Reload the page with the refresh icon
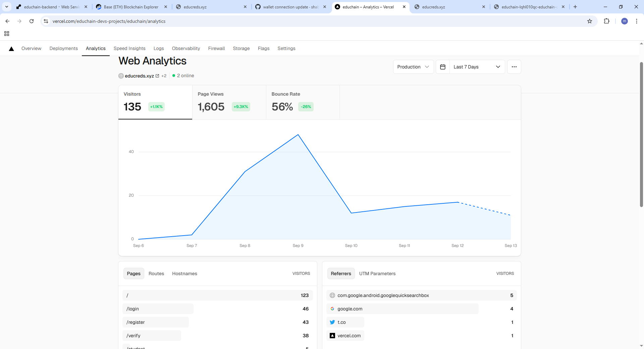The width and height of the screenshot is (644, 349). pos(32,21)
